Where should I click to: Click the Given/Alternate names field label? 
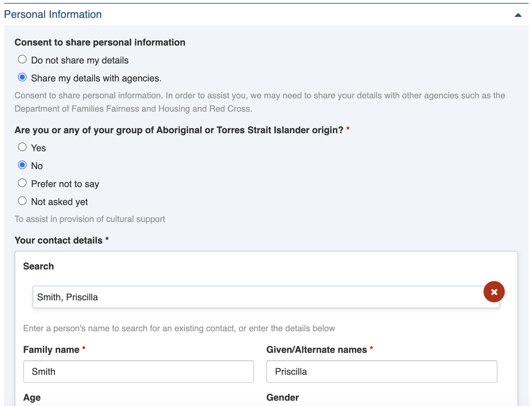click(x=316, y=350)
